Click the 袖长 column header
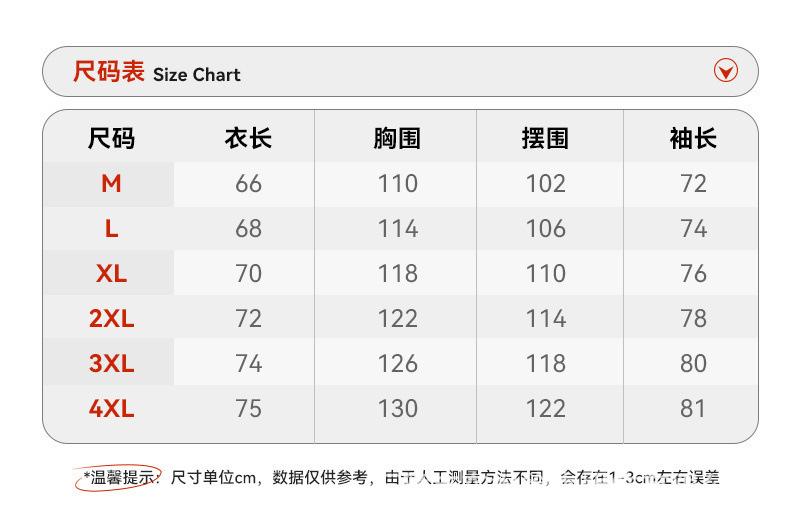The height and width of the screenshot is (526, 790). click(x=693, y=138)
